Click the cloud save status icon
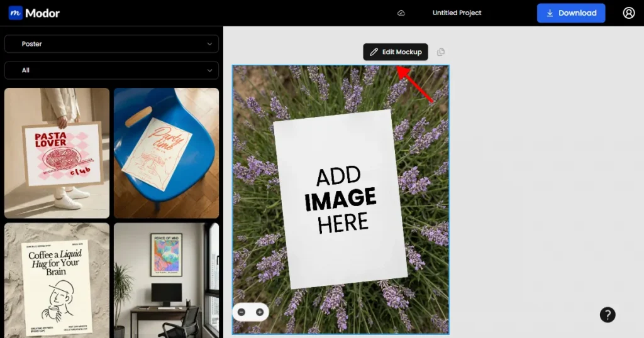The width and height of the screenshot is (644, 338). [x=401, y=13]
